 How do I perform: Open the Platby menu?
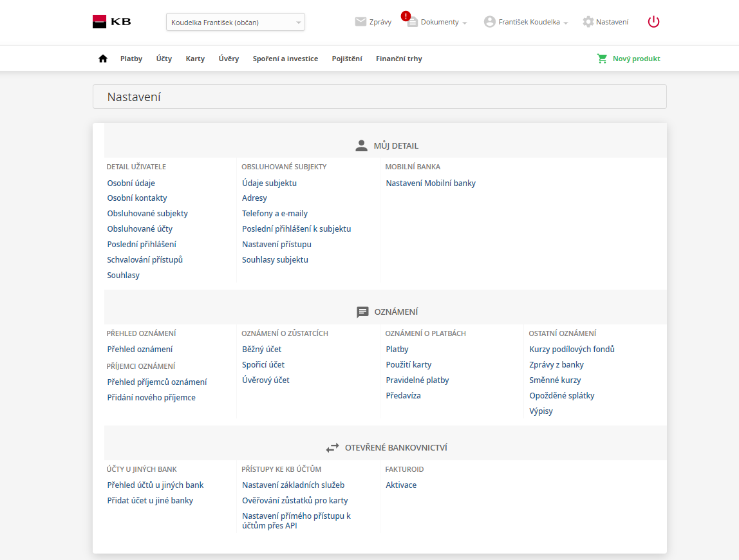(131, 59)
